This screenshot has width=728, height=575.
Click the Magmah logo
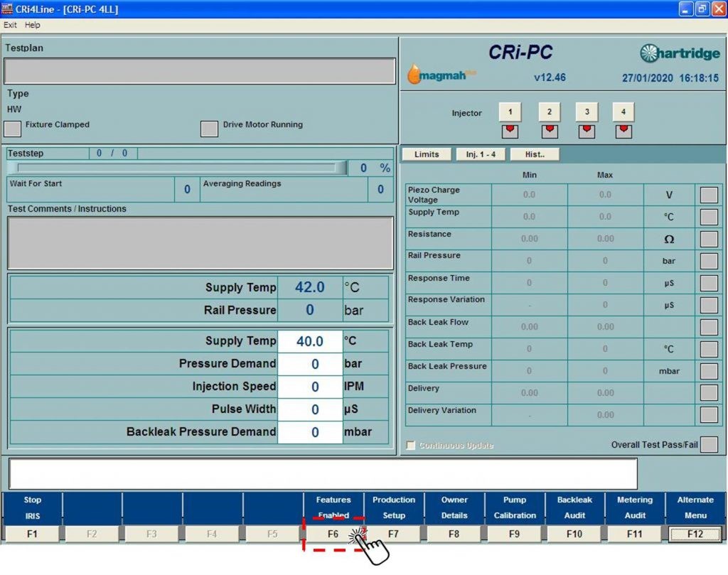pos(441,74)
